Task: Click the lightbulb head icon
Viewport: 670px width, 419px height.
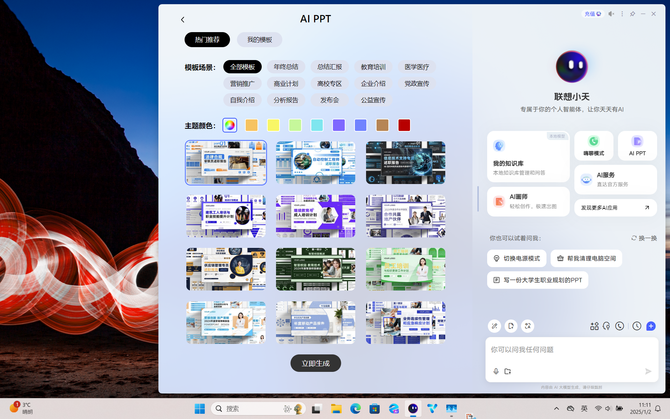Action: [606, 326]
